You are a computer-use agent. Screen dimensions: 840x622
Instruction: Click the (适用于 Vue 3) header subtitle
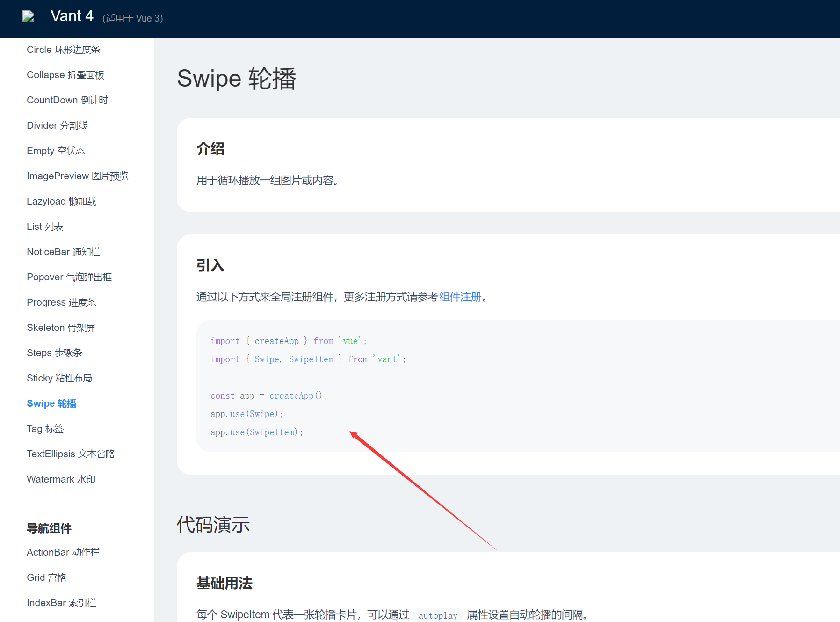tap(133, 18)
